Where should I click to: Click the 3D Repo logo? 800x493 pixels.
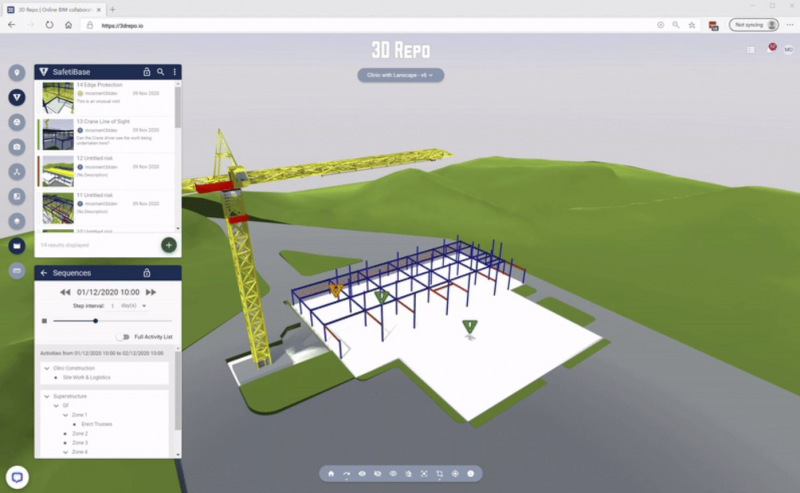click(x=401, y=50)
